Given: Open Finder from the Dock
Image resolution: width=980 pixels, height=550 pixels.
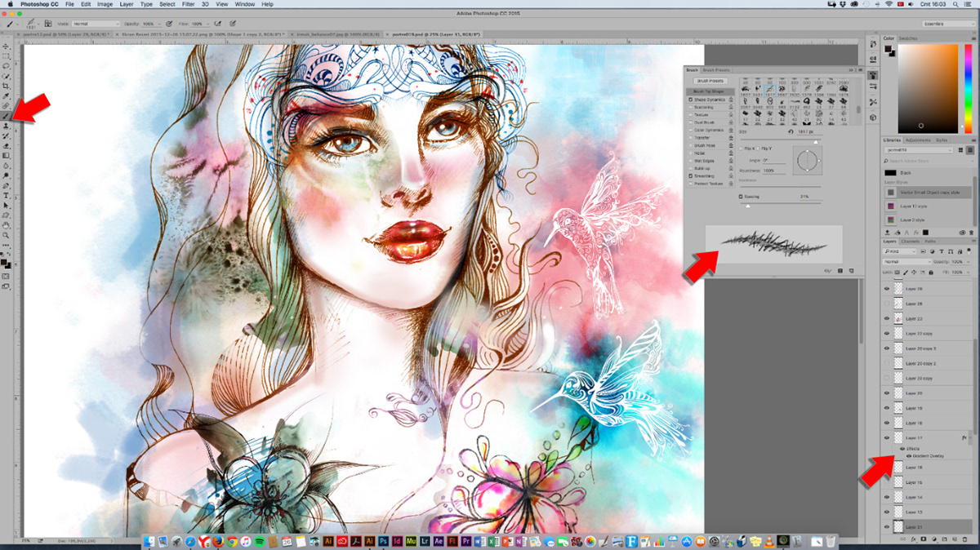Looking at the screenshot, I should coord(151,541).
